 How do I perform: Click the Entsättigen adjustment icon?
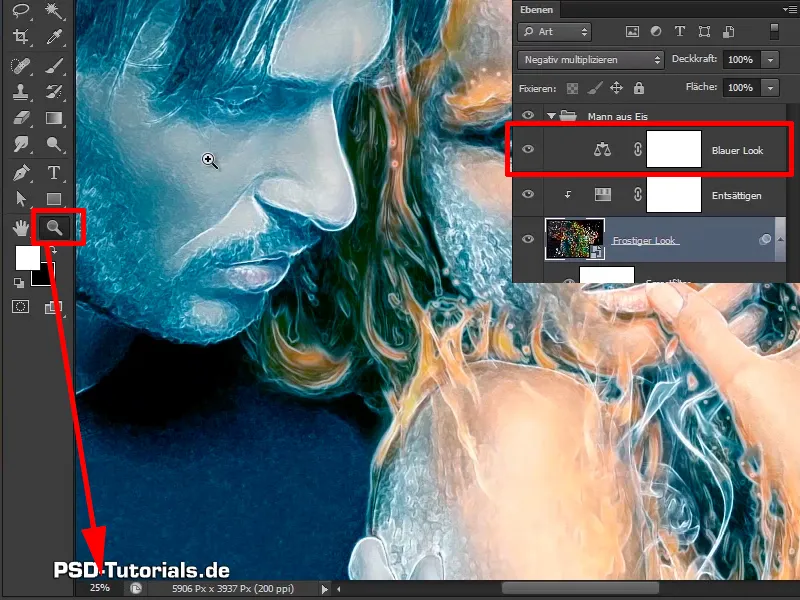coord(603,194)
